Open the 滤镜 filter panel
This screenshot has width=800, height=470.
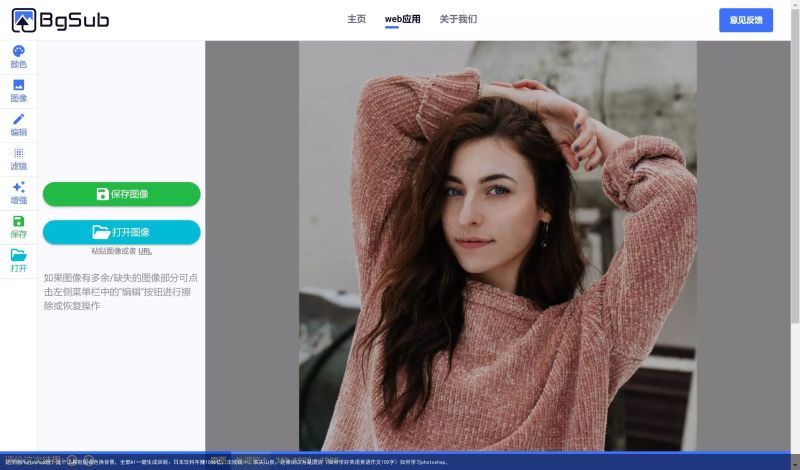coord(18,159)
